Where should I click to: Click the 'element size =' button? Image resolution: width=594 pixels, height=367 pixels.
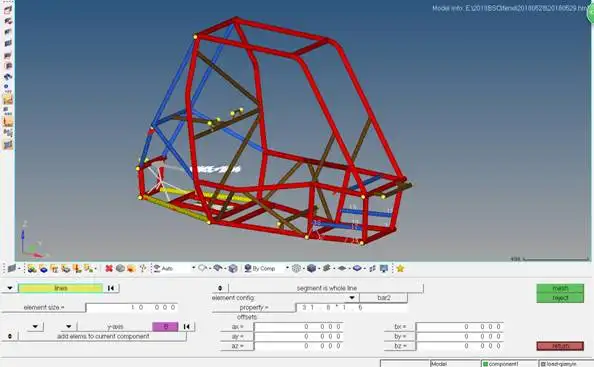click(44, 308)
